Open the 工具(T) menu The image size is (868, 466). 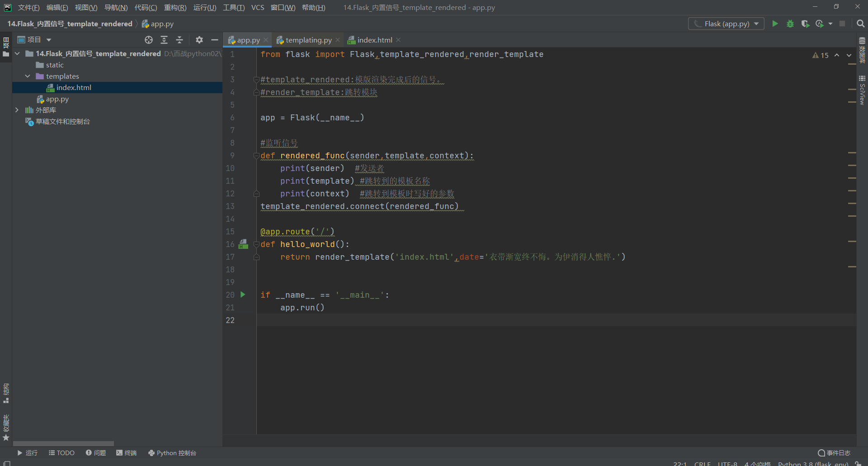(234, 7)
